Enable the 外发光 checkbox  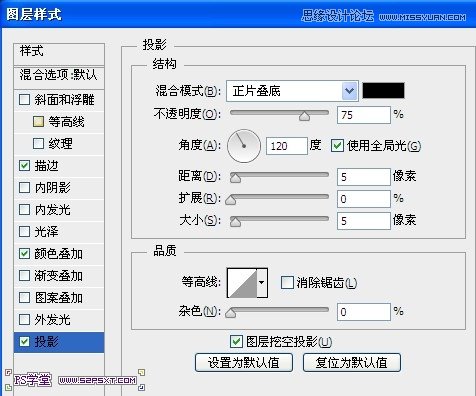point(24,319)
